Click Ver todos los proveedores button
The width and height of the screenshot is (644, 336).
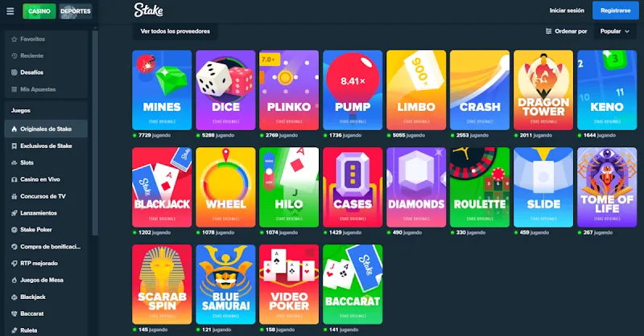point(175,31)
